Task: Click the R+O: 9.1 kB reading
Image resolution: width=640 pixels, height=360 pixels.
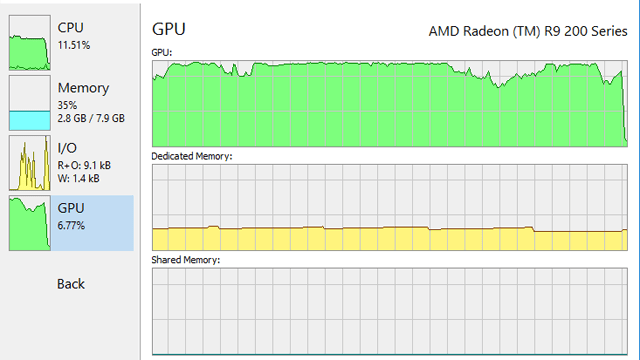Action: pos(84,165)
